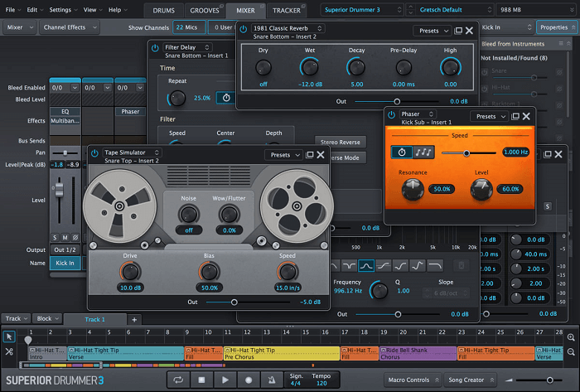Open Presets menu in Tape Simulator
580x392 pixels.
284,155
